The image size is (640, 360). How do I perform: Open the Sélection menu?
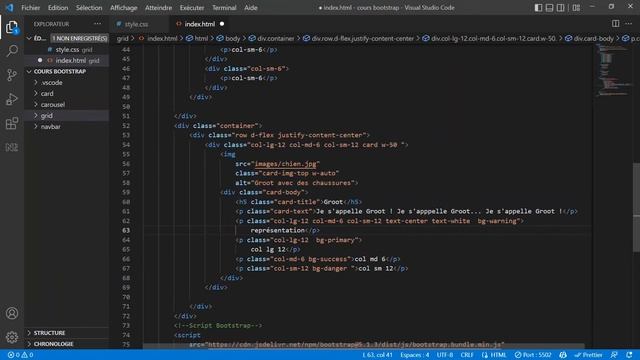pyautogui.click(x=89, y=7)
